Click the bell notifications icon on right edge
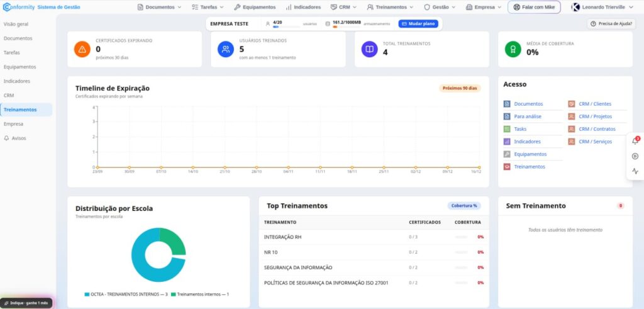 point(635,141)
